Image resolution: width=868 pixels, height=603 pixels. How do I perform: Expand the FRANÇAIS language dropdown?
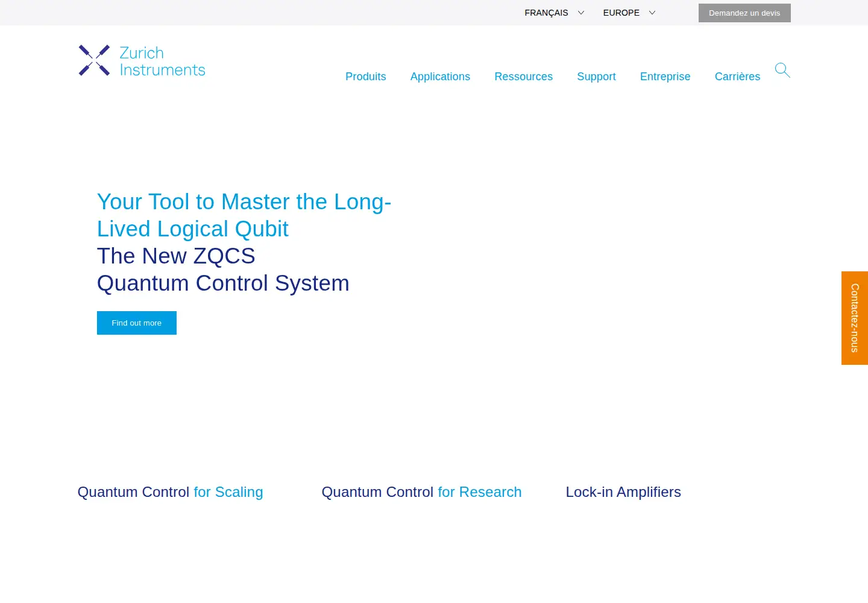(554, 13)
